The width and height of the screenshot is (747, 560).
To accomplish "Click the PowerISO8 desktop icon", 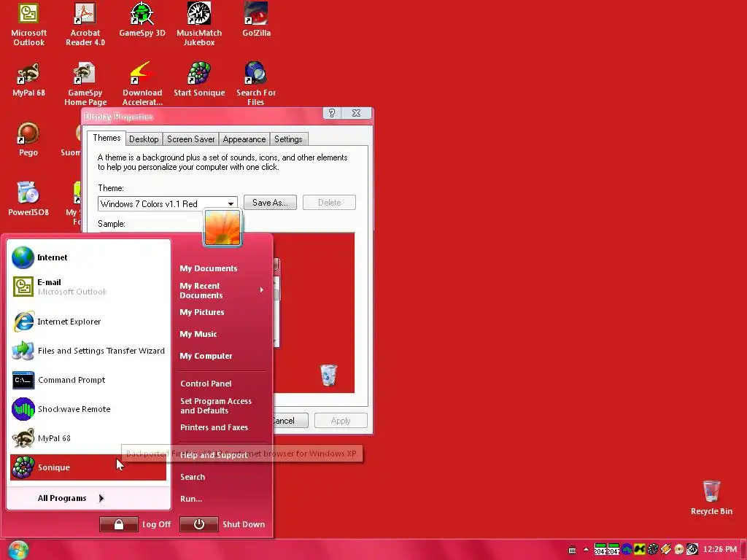I will (x=28, y=199).
